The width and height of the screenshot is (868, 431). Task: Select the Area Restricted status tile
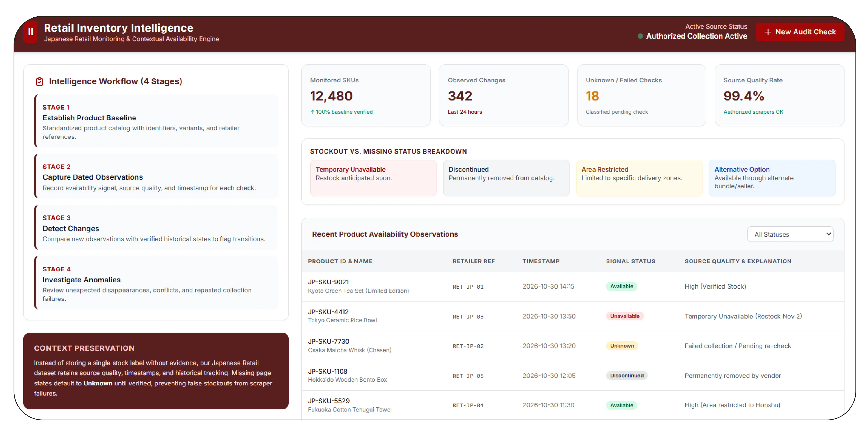click(x=639, y=178)
